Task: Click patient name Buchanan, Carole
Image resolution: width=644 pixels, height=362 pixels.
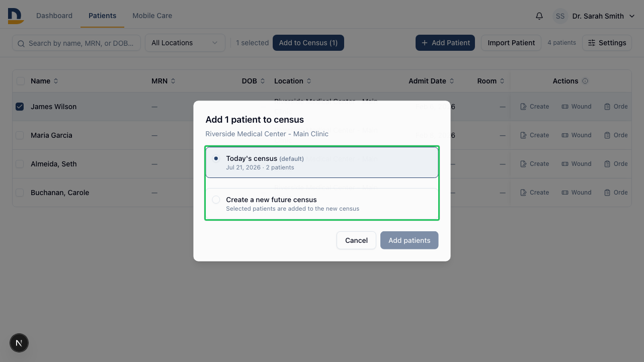Action: click(x=60, y=193)
